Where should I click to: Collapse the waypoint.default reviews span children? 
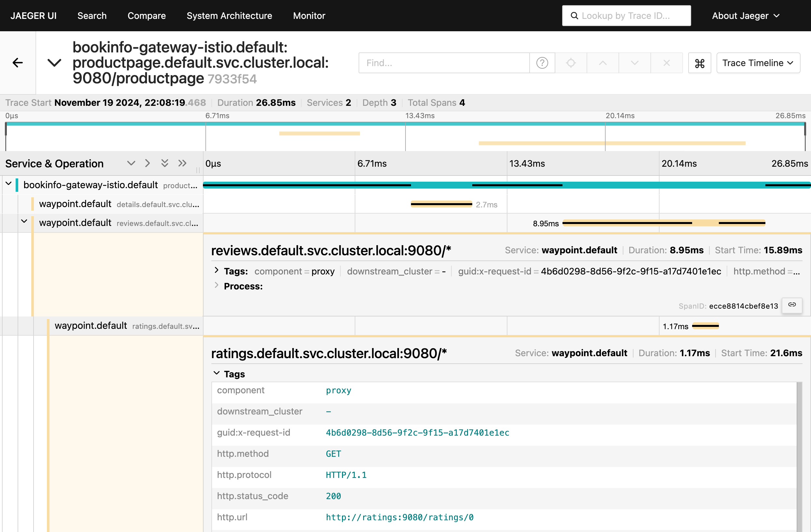pos(24,221)
